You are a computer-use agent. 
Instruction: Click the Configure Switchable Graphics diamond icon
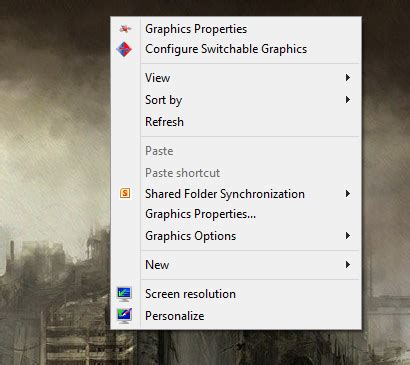[x=124, y=49]
